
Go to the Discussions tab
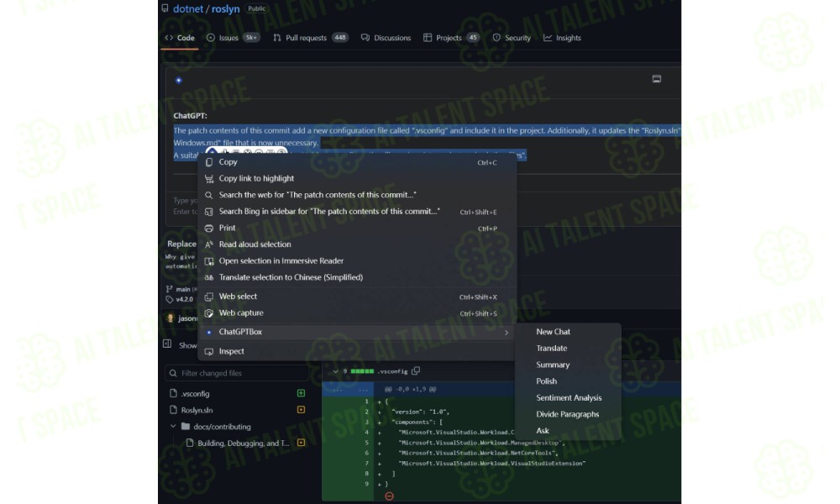click(386, 38)
